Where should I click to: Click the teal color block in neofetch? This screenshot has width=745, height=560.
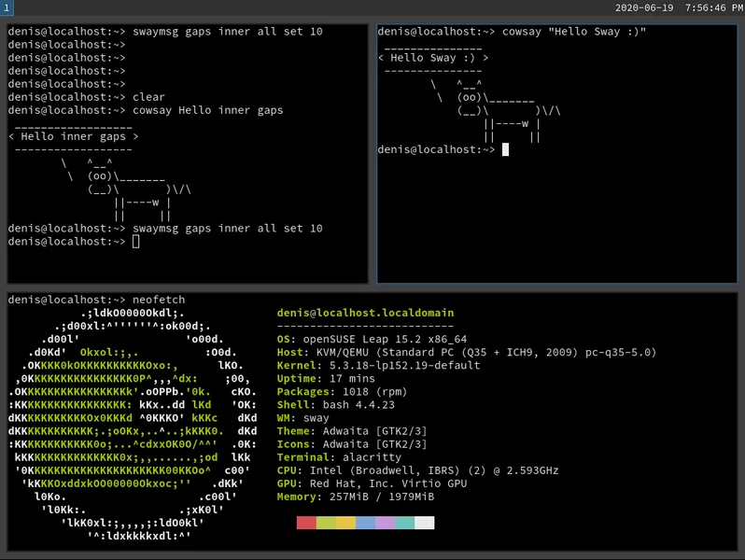[404, 523]
